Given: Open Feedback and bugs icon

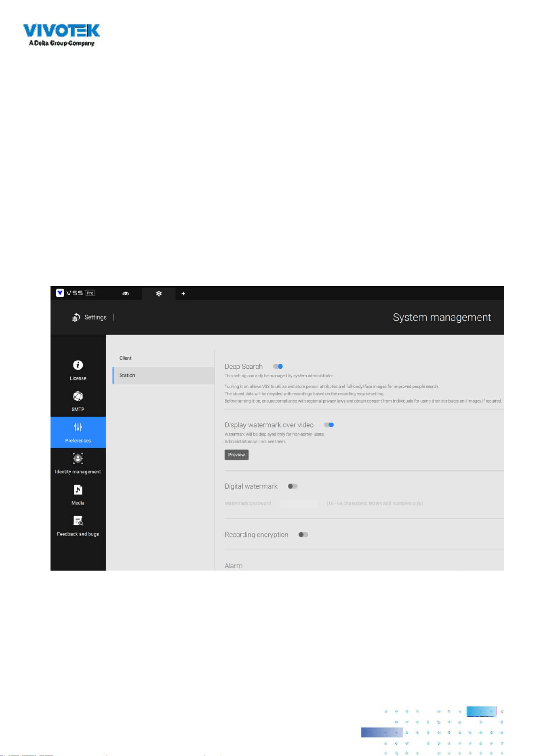Looking at the screenshot, I should (x=78, y=521).
